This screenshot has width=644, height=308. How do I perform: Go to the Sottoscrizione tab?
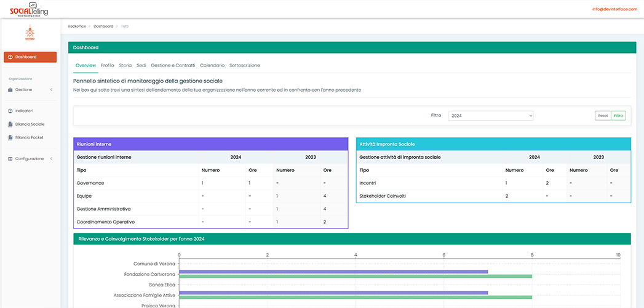pos(244,65)
